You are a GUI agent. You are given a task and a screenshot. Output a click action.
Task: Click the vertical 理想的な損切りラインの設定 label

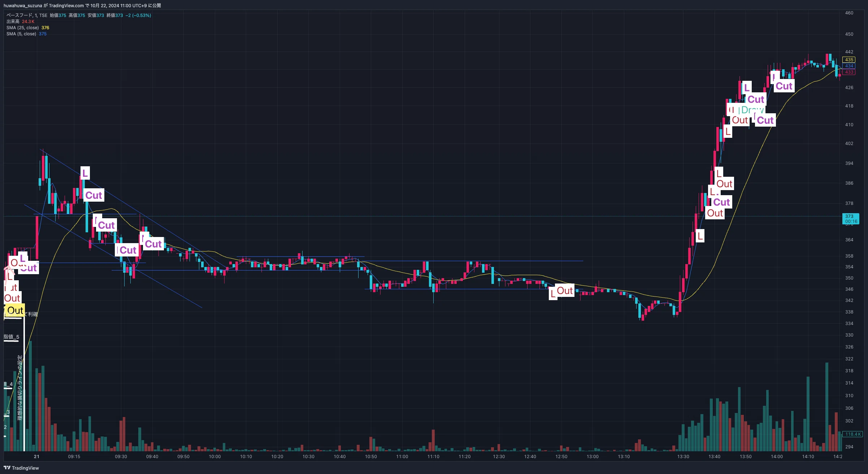pyautogui.click(x=20, y=388)
